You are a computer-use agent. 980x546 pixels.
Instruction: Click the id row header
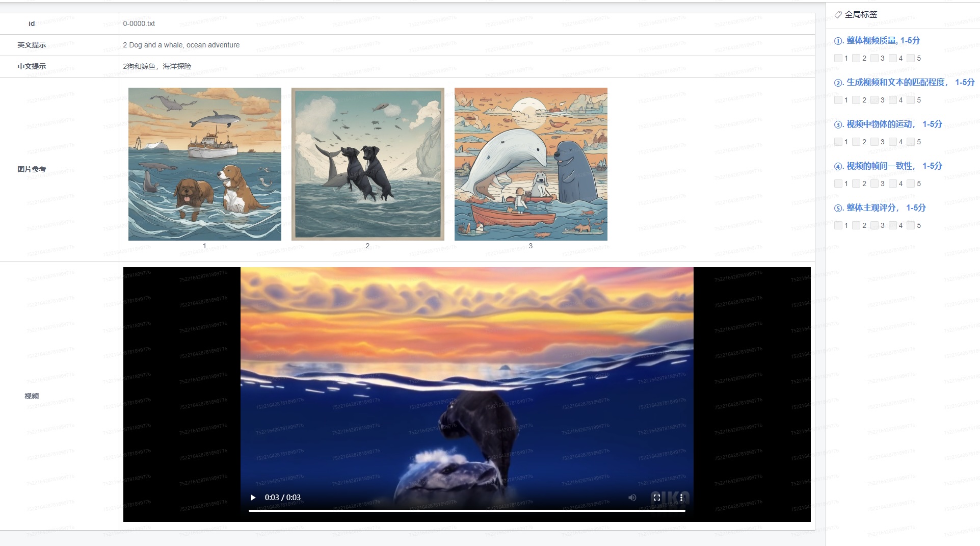coord(32,23)
